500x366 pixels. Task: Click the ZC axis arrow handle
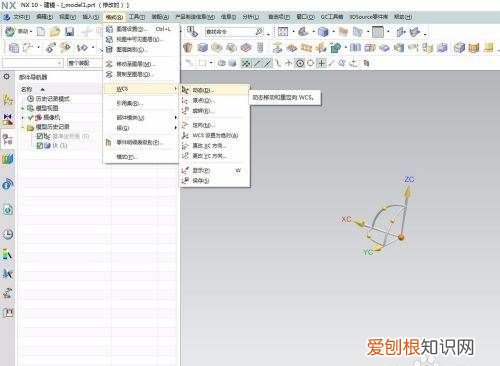[x=407, y=192]
